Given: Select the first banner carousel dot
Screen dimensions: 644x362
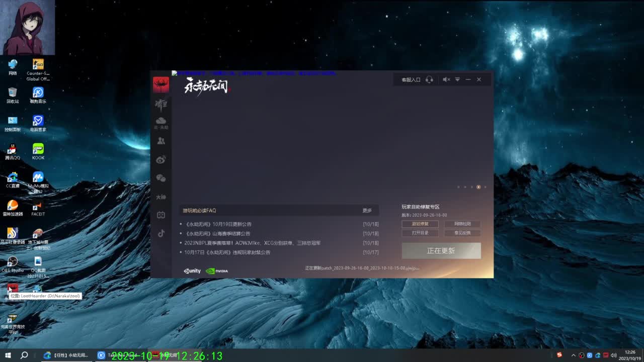Looking at the screenshot, I should click(458, 187).
